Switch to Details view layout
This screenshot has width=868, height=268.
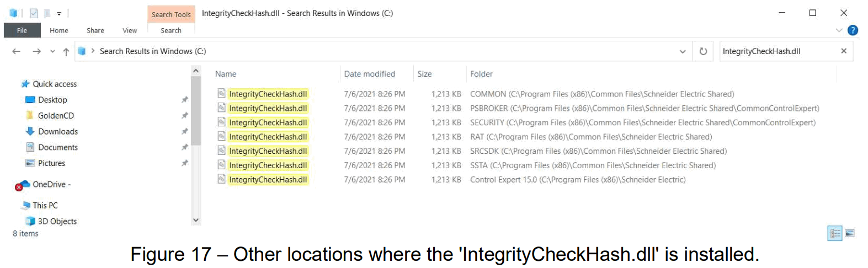pyautogui.click(x=835, y=233)
